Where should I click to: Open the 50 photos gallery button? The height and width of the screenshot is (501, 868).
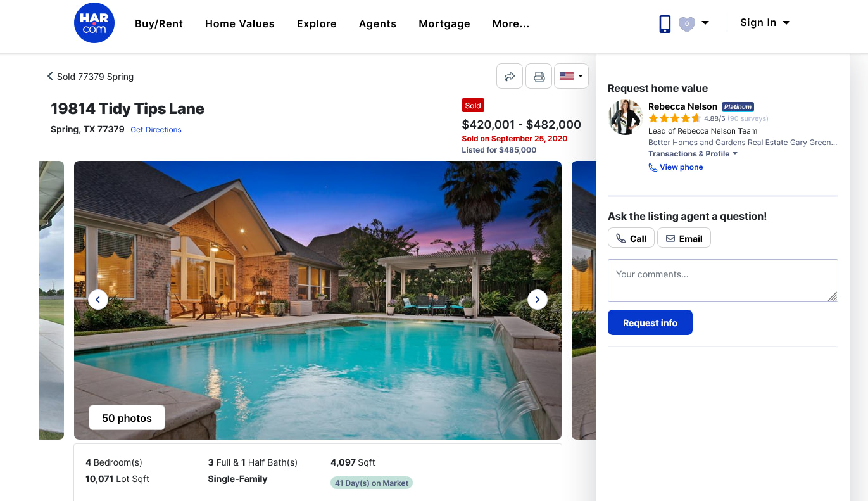pyautogui.click(x=127, y=418)
